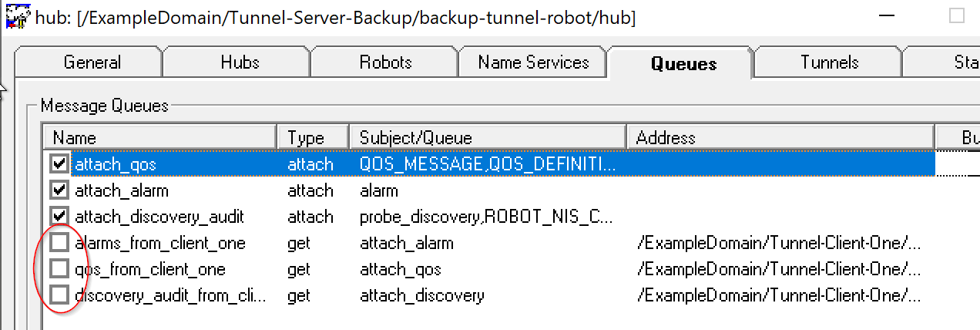Image resolution: width=980 pixels, height=330 pixels.
Task: Select the Queues tab
Action: 683,63
